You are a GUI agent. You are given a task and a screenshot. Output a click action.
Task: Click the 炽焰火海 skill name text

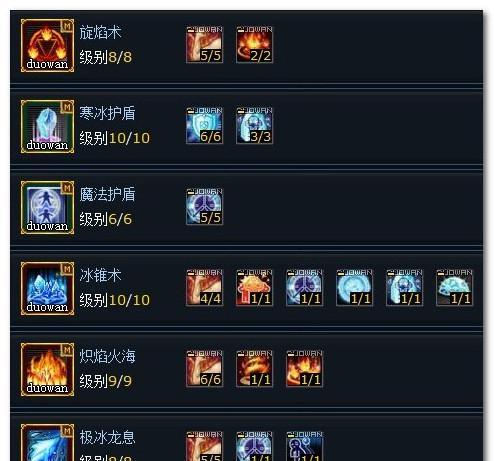(107, 356)
